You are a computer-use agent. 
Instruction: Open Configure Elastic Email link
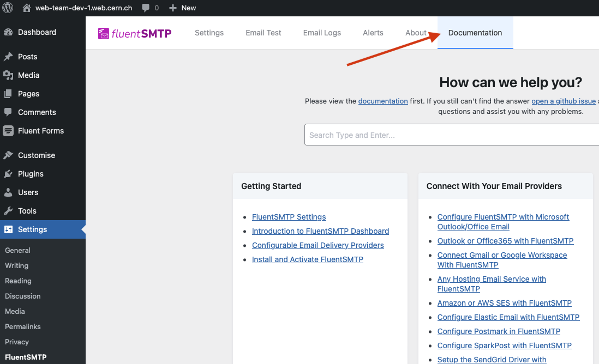508,318
